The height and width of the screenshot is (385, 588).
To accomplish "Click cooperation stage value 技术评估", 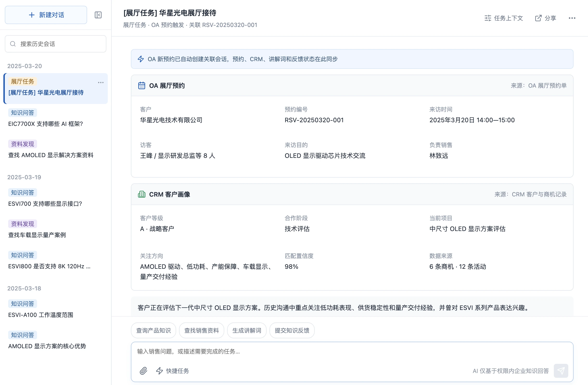I will tap(297, 229).
